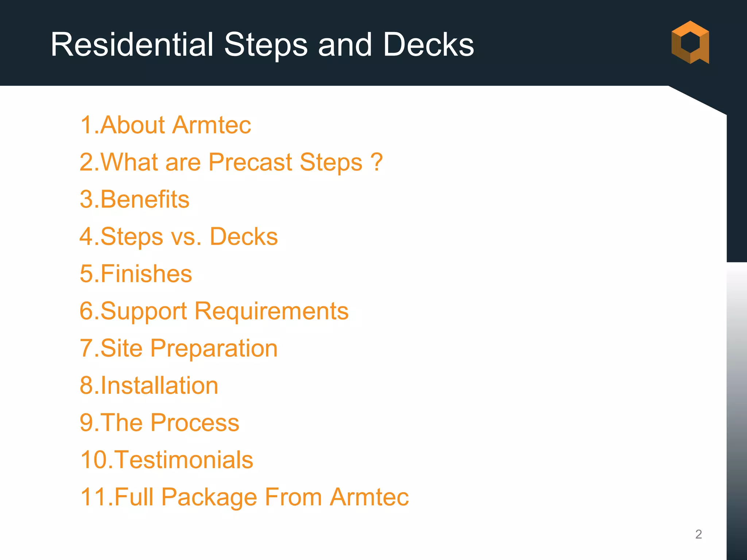The height and width of the screenshot is (560, 747).
Task: Select the Steps vs. Decks item
Action: [179, 237]
